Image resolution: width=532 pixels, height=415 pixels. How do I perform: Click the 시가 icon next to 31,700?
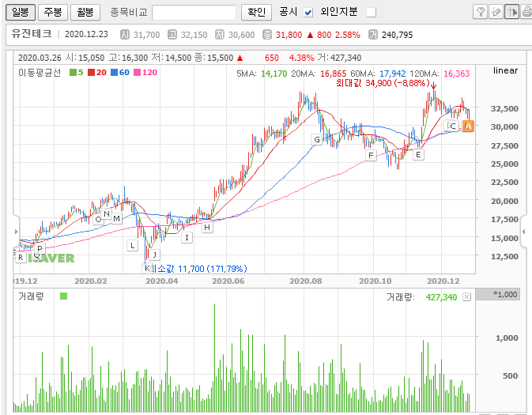click(x=125, y=35)
